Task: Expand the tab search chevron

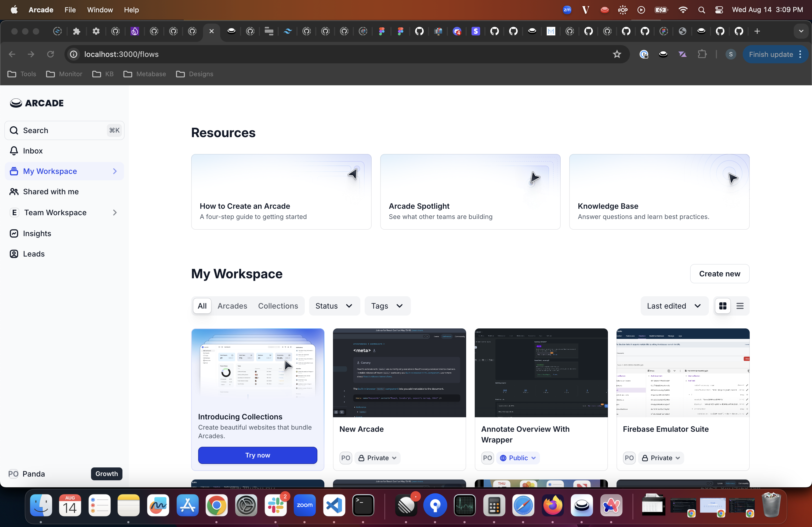Action: click(x=801, y=31)
